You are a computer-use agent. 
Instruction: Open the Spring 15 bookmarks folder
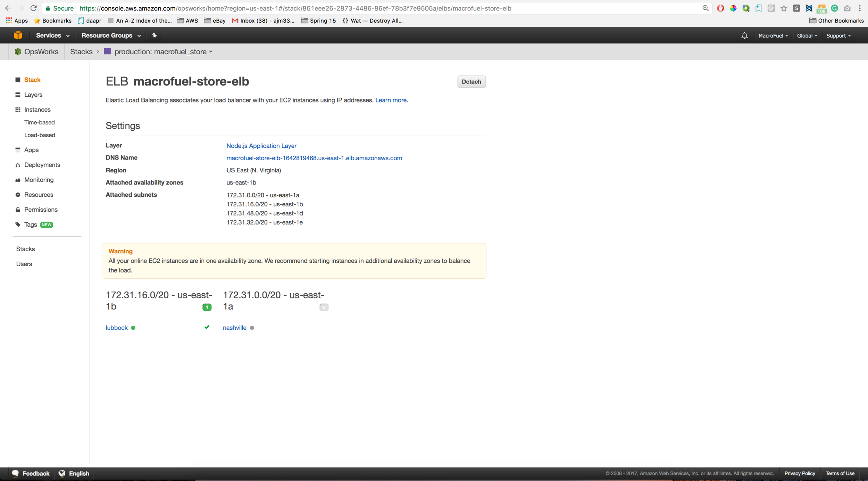click(x=318, y=21)
